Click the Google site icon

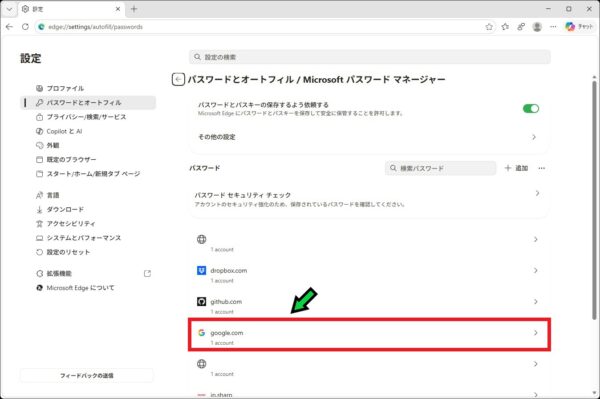coord(201,333)
